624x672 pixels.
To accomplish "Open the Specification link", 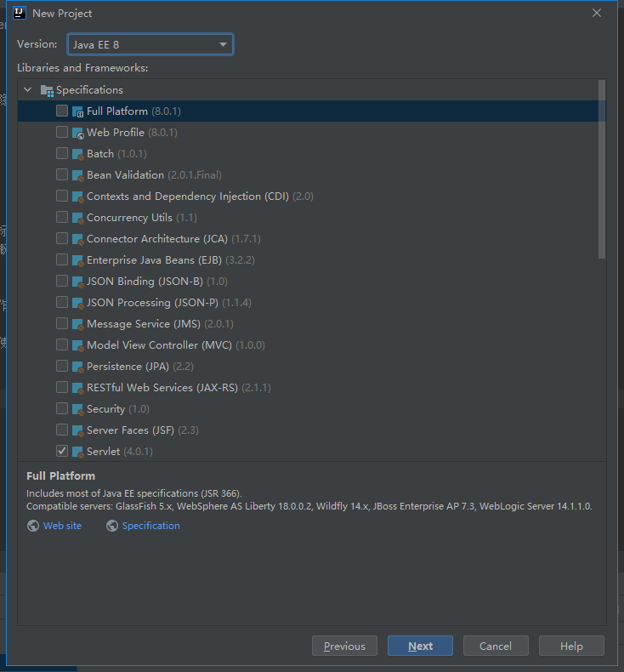I will [150, 526].
